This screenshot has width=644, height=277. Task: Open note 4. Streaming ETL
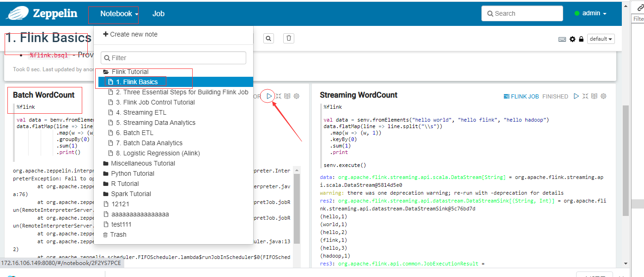[x=137, y=112]
